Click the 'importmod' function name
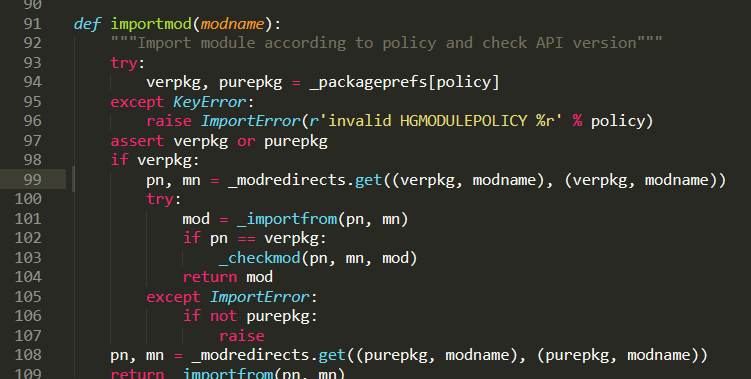 151,24
